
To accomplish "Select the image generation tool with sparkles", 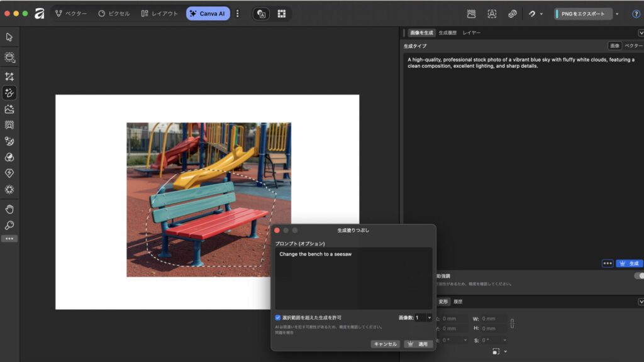I will coord(9,109).
